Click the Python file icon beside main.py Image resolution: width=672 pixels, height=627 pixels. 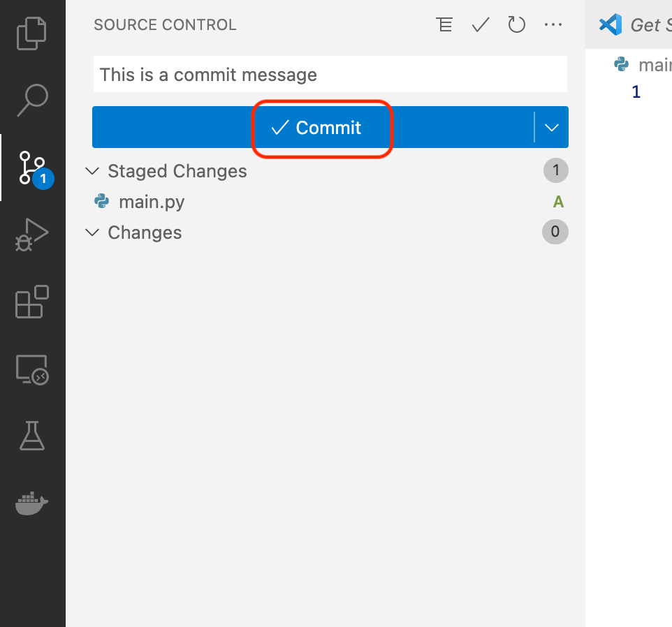[x=101, y=201]
